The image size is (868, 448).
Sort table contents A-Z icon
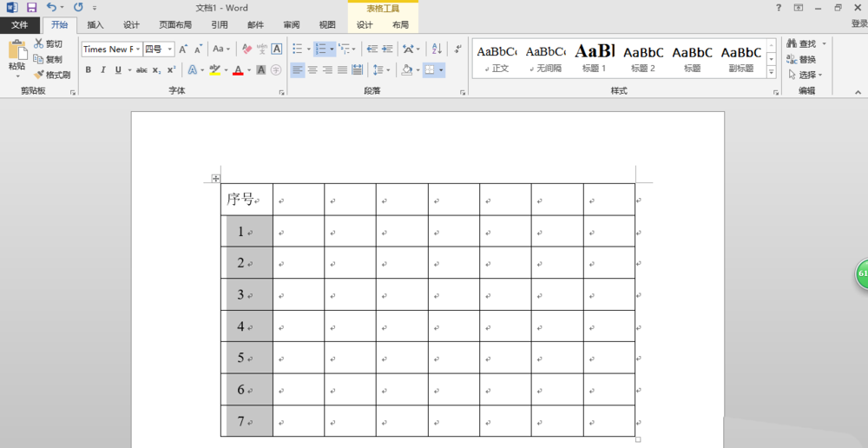tap(437, 49)
